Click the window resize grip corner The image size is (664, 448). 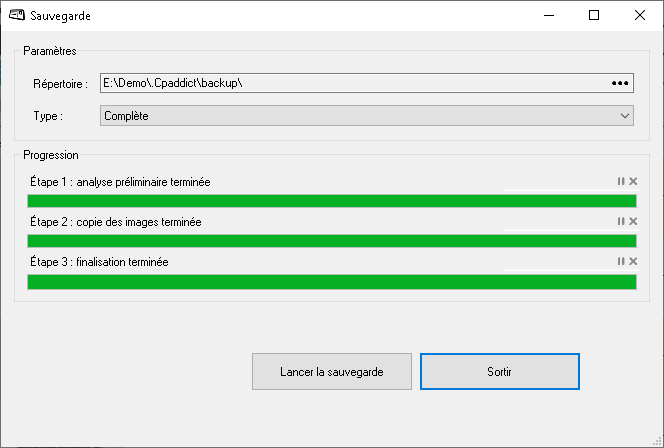tap(657, 441)
